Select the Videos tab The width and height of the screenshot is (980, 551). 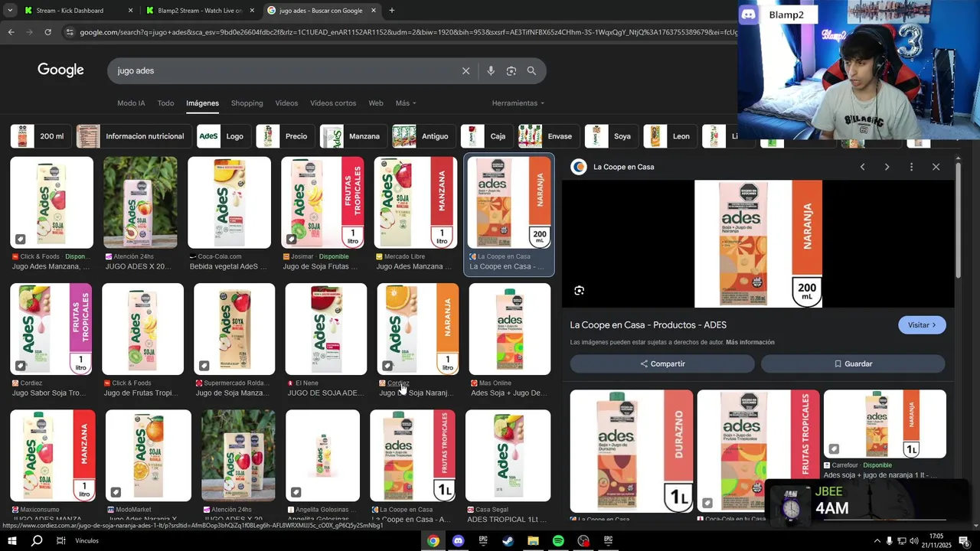286,103
